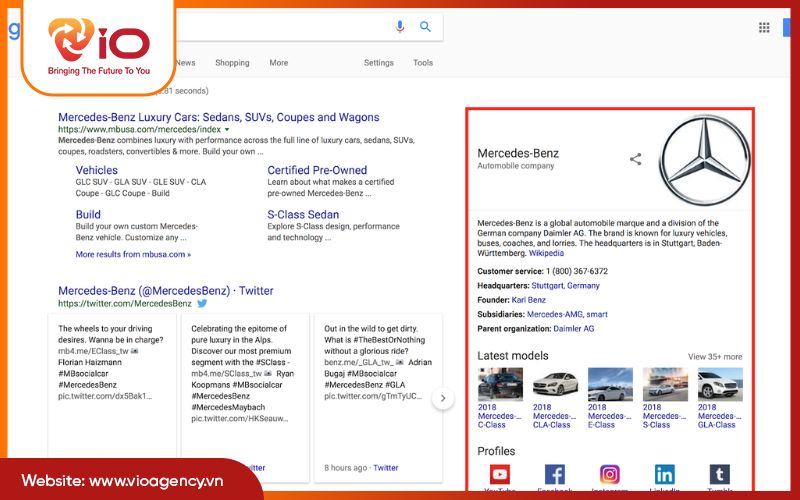Open the Settings menu below search bar

(x=378, y=63)
